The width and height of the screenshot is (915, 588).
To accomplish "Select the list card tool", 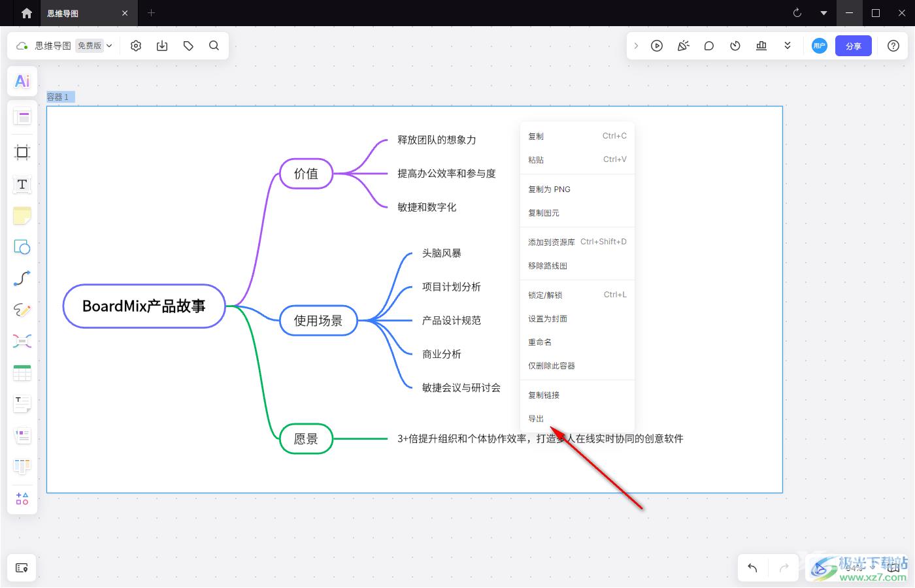I will (x=22, y=435).
